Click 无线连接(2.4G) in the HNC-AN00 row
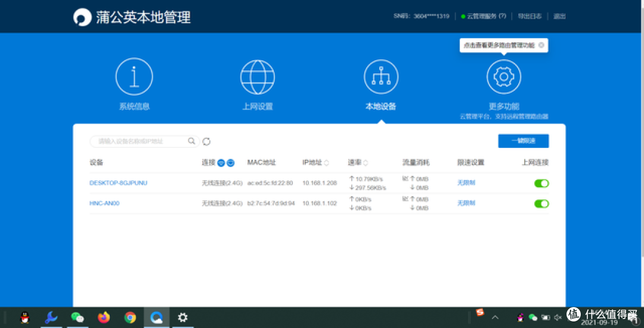The width and height of the screenshot is (644, 328). pos(222,203)
